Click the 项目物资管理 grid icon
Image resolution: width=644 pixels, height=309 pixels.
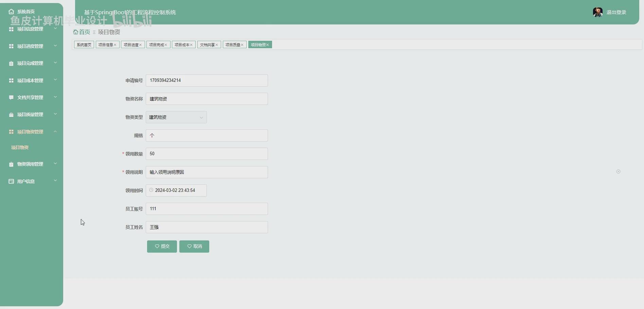point(11,132)
